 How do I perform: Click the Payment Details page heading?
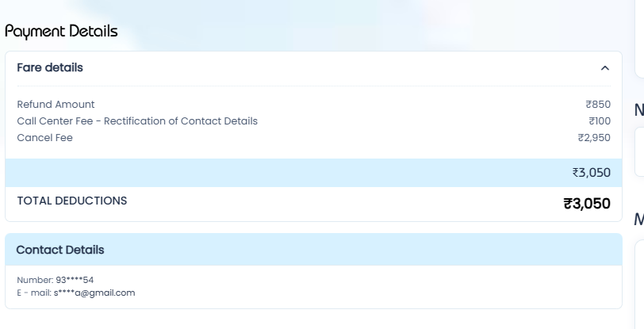(61, 32)
